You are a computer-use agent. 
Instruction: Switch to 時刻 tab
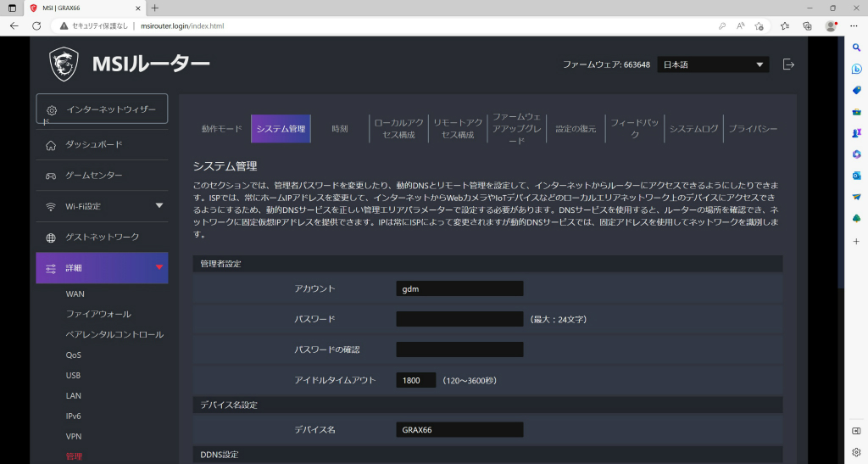[339, 129]
